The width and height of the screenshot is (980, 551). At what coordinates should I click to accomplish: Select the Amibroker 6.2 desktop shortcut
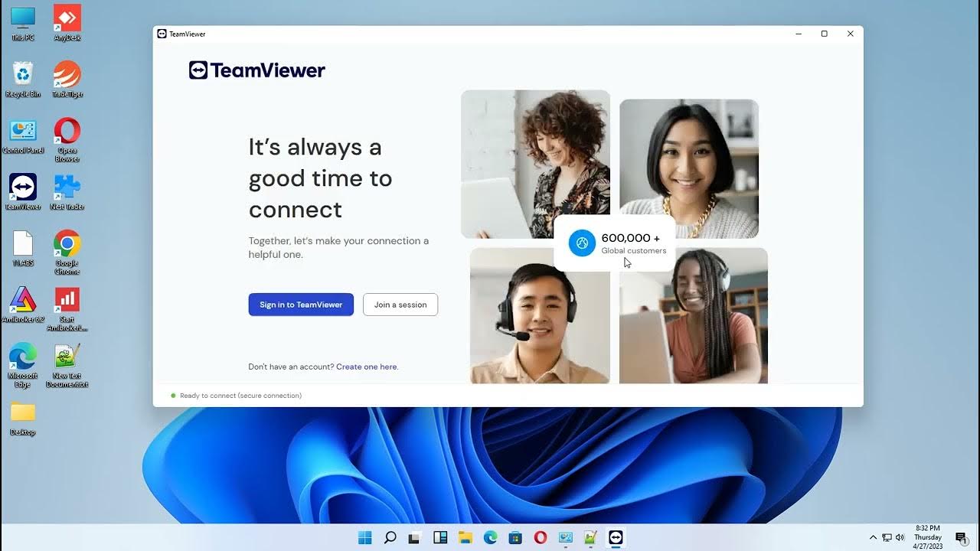click(x=23, y=305)
